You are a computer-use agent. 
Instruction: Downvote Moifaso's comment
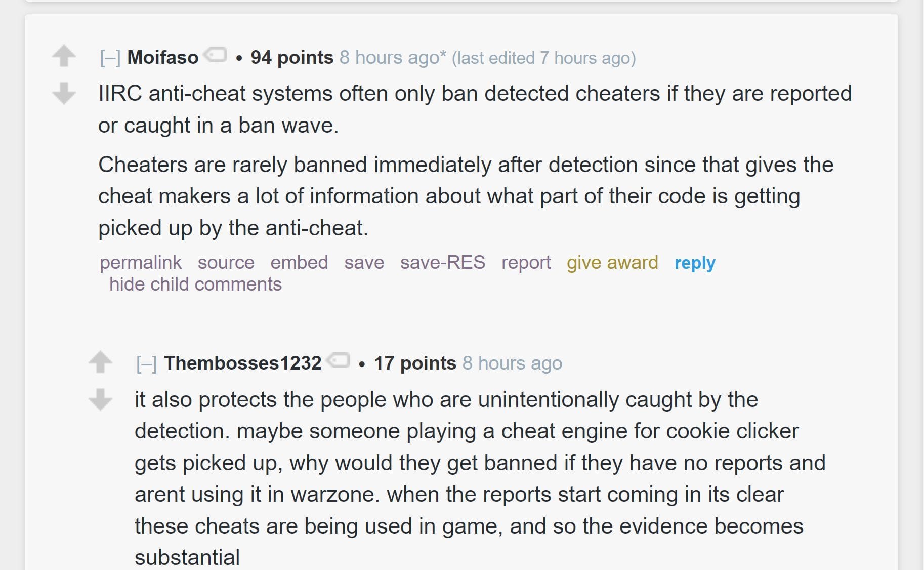pos(63,94)
